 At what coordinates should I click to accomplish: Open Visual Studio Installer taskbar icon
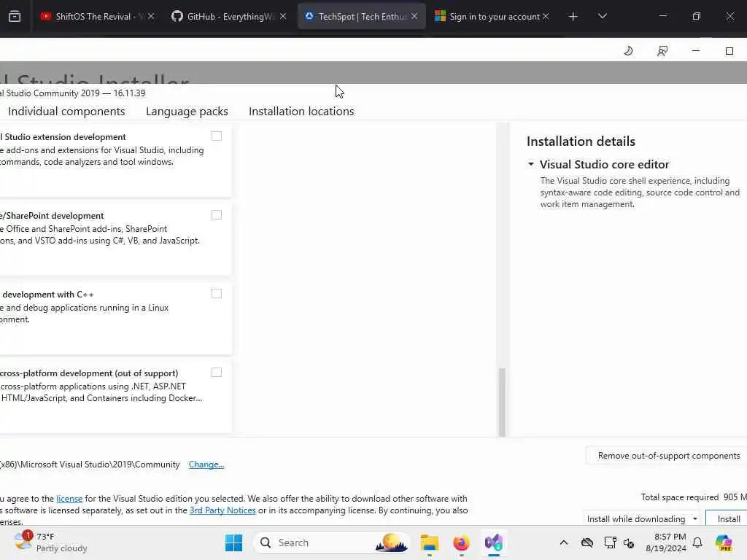tap(494, 542)
